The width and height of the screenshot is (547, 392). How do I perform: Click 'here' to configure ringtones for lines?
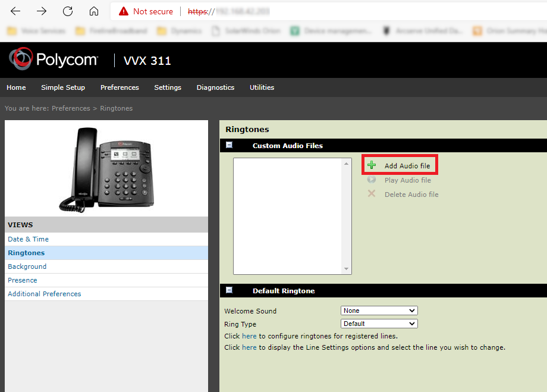[x=249, y=336]
